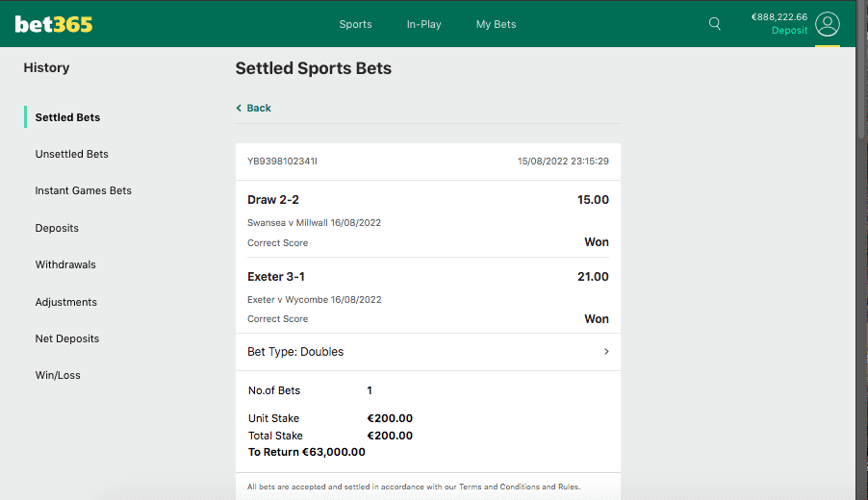Click Swansea v Millwall 16/08/2022
The image size is (868, 500).
(314, 222)
